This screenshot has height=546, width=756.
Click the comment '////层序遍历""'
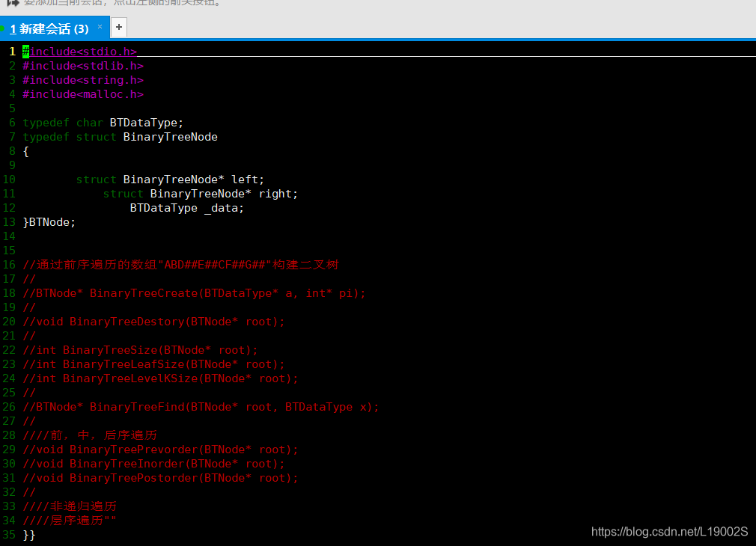click(x=70, y=521)
